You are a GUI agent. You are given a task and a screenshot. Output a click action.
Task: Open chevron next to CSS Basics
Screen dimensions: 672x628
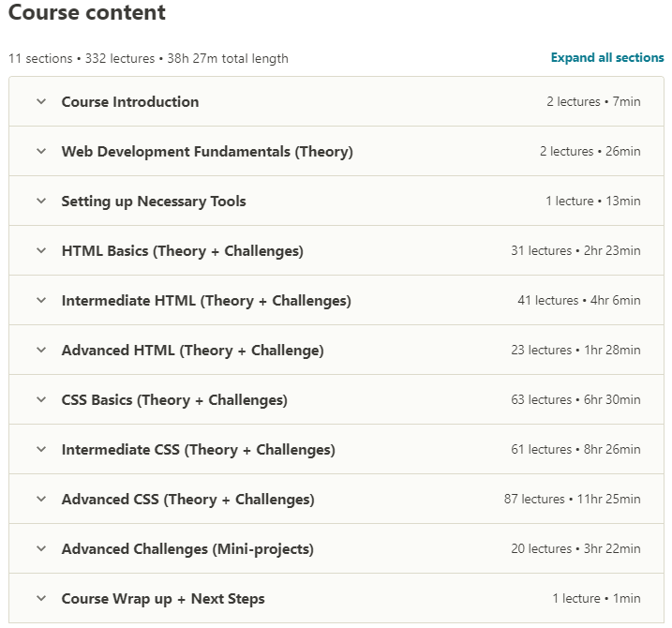click(x=41, y=400)
